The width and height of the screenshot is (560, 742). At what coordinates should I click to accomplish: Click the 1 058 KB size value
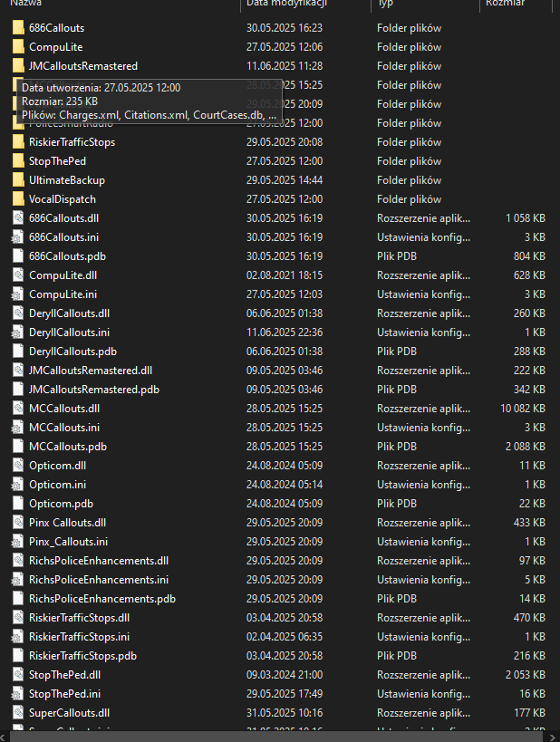[526, 218]
